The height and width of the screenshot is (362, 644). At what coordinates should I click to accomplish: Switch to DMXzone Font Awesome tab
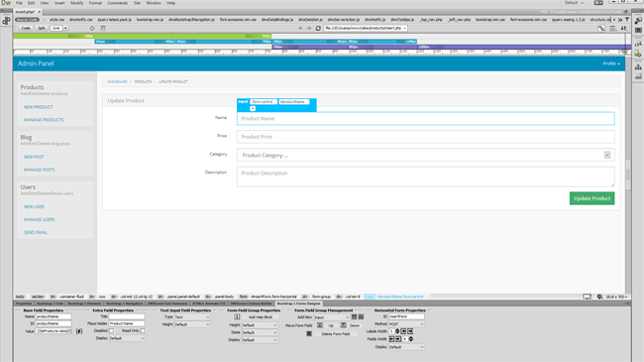pos(167,303)
